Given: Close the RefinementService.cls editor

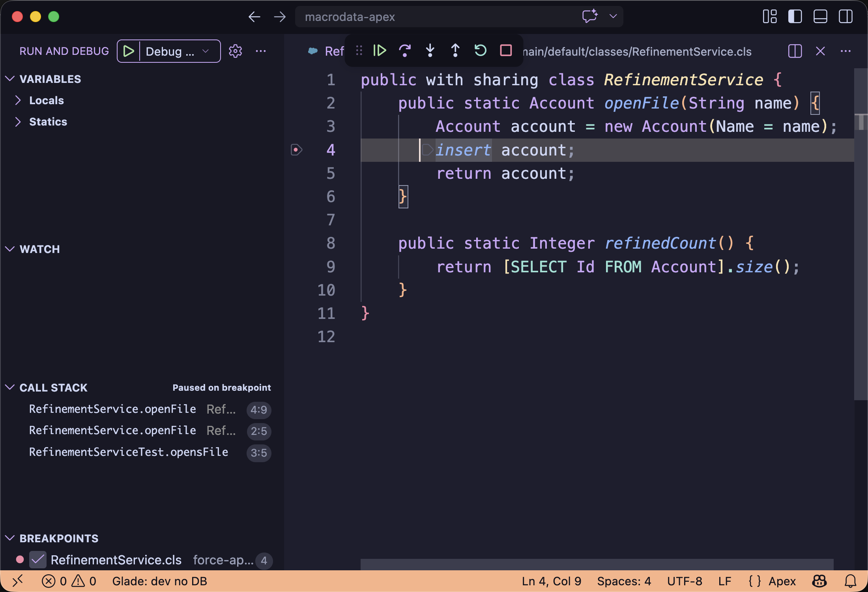Looking at the screenshot, I should tap(820, 51).
